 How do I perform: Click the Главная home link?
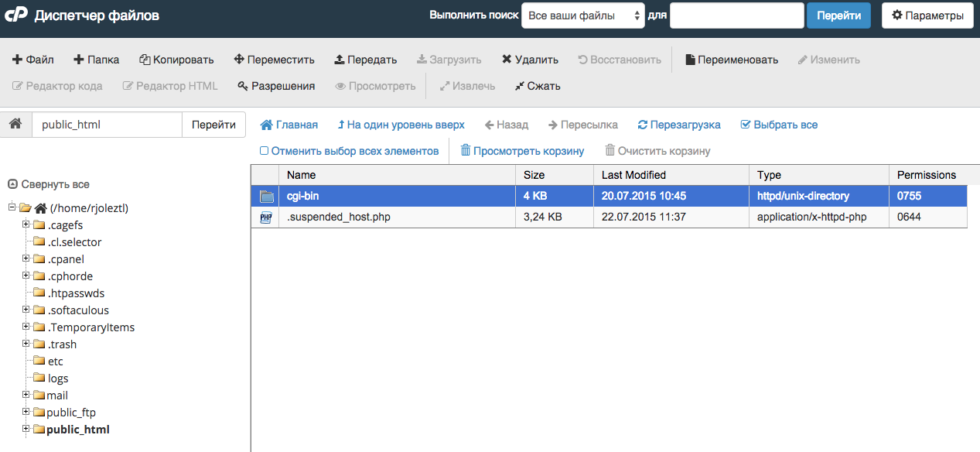[x=289, y=125]
